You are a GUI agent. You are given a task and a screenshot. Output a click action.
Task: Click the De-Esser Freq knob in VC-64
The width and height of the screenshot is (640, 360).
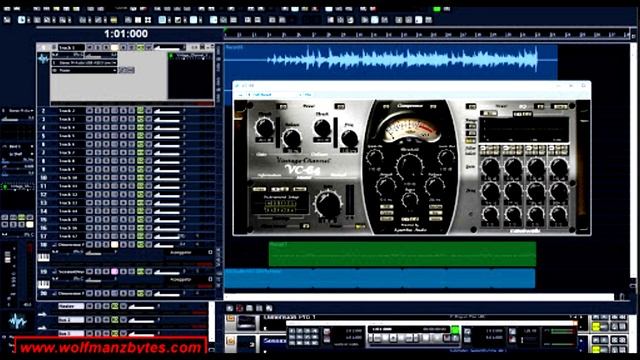pos(349,138)
